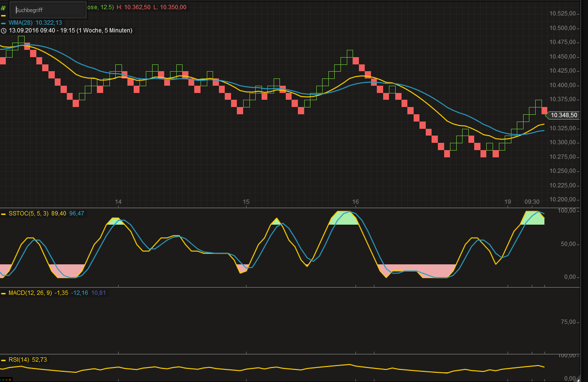The image size is (588, 382).
Task: Click the 10.348,50 price tag on axis
Action: (564, 115)
